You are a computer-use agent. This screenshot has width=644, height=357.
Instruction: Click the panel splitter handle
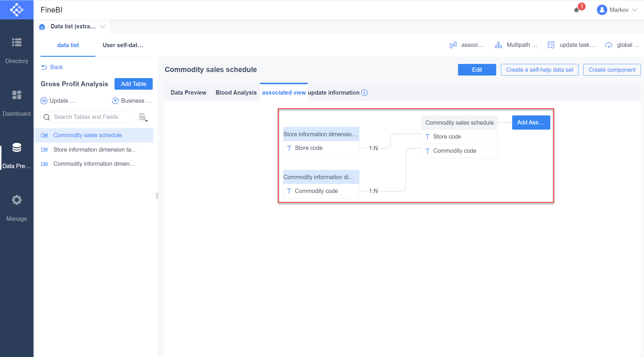(x=157, y=196)
